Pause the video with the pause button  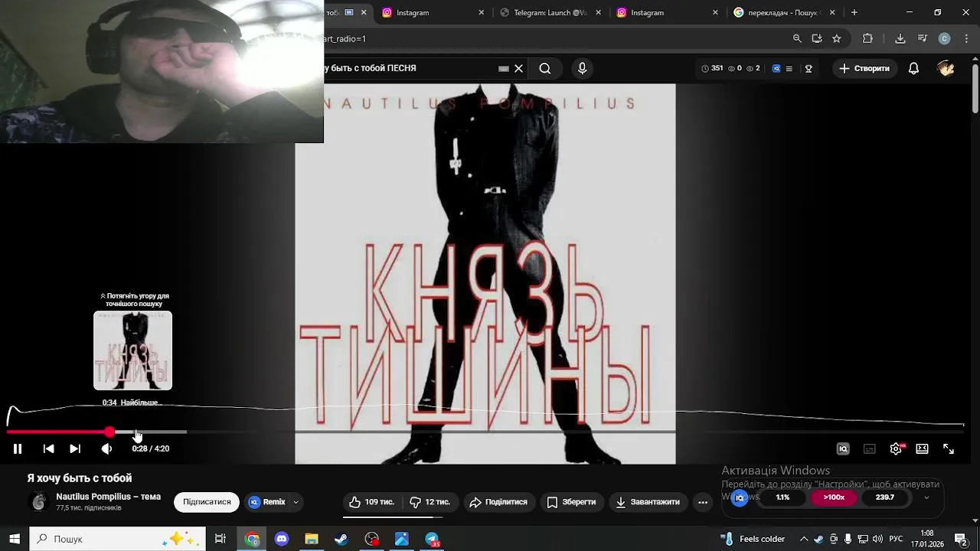[x=17, y=449]
